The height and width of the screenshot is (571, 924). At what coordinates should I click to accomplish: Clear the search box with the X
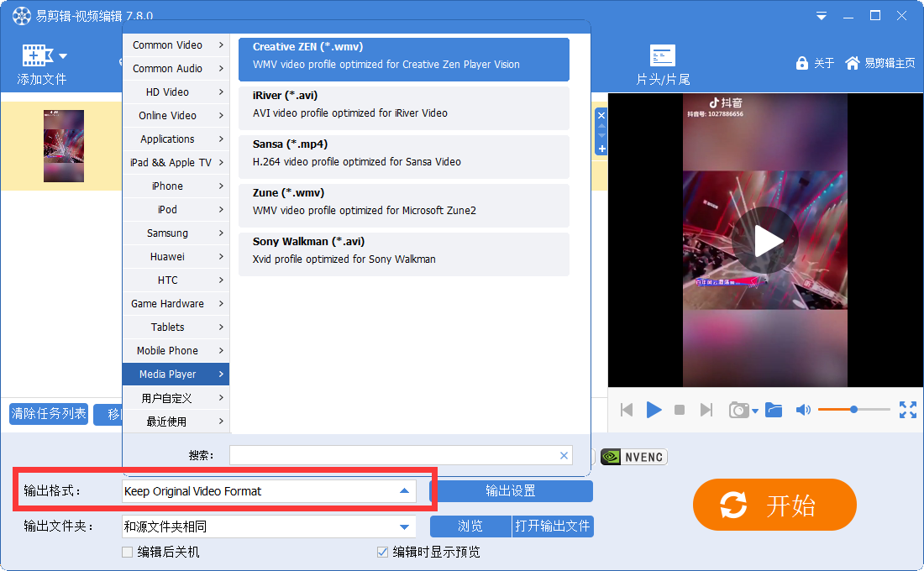coord(564,455)
